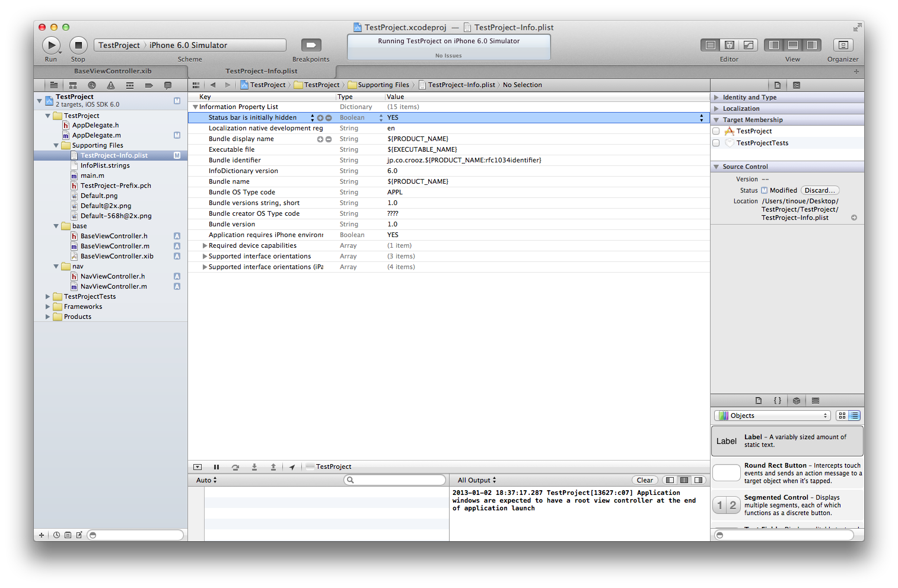Show the Debug navigator
The width and height of the screenshot is (898, 588).
(130, 85)
